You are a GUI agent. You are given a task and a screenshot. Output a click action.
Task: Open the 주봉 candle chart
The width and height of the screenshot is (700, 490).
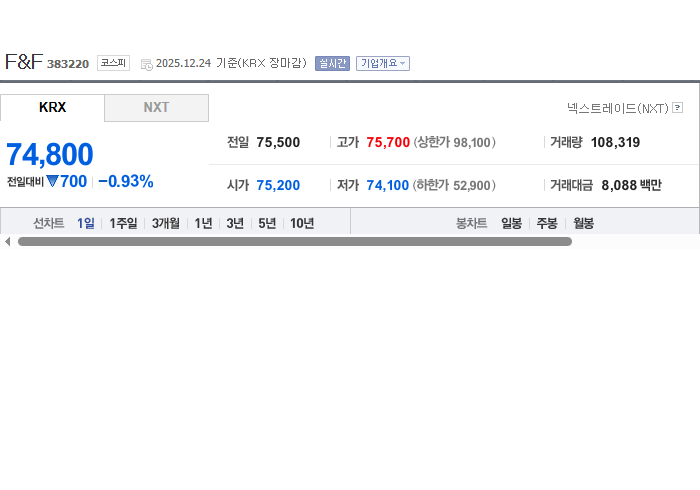pos(547,223)
